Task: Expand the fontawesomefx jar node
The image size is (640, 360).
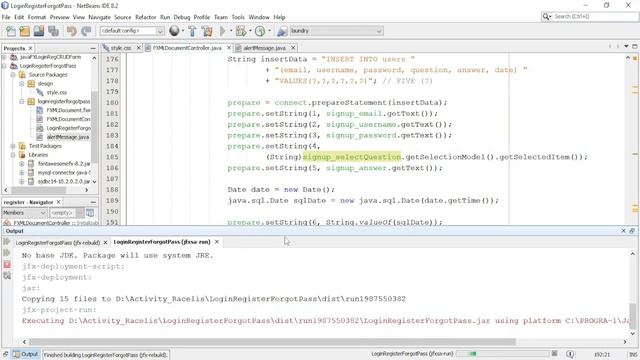Action: (x=22, y=164)
